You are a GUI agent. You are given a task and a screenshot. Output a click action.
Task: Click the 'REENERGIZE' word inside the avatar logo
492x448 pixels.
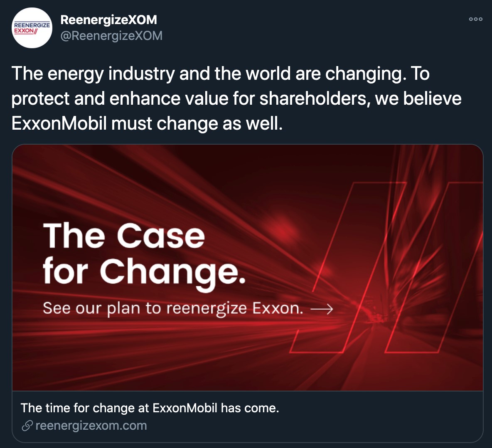(x=32, y=25)
